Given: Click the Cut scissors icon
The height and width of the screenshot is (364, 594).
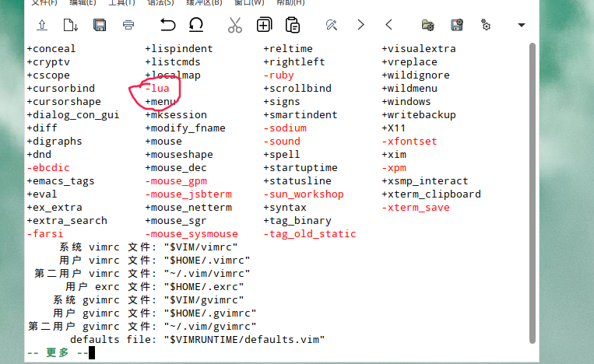Looking at the screenshot, I should point(235,25).
